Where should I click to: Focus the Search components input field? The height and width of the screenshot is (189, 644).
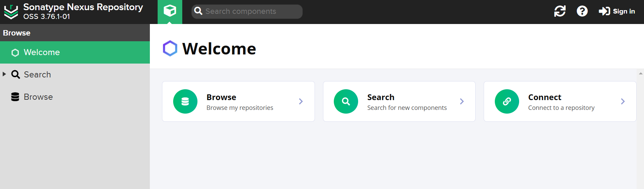coord(247,11)
